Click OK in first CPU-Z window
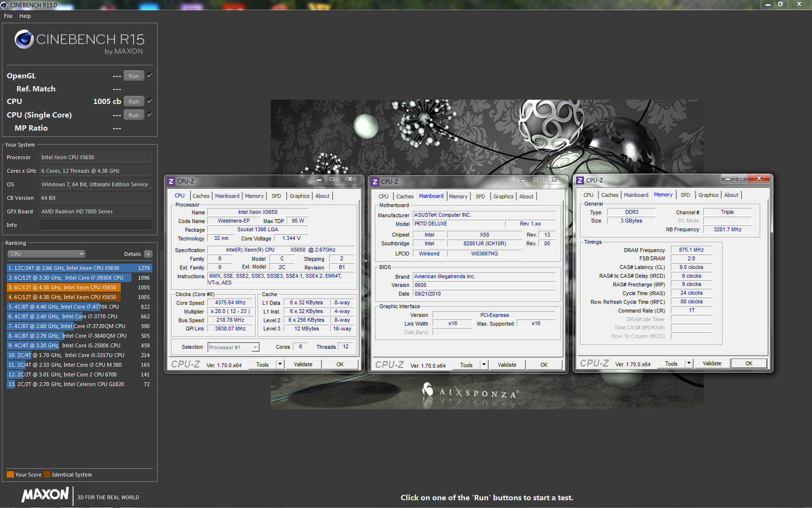This screenshot has height=508, width=812. (x=340, y=364)
